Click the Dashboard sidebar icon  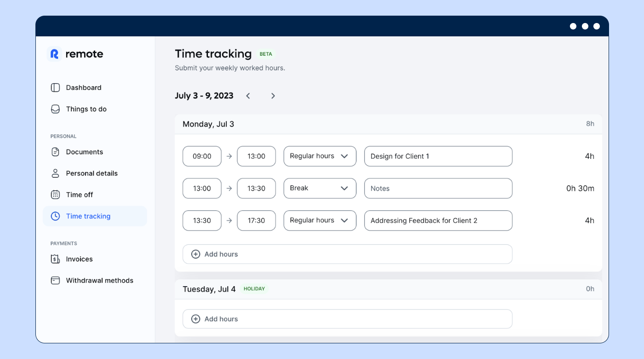(55, 87)
